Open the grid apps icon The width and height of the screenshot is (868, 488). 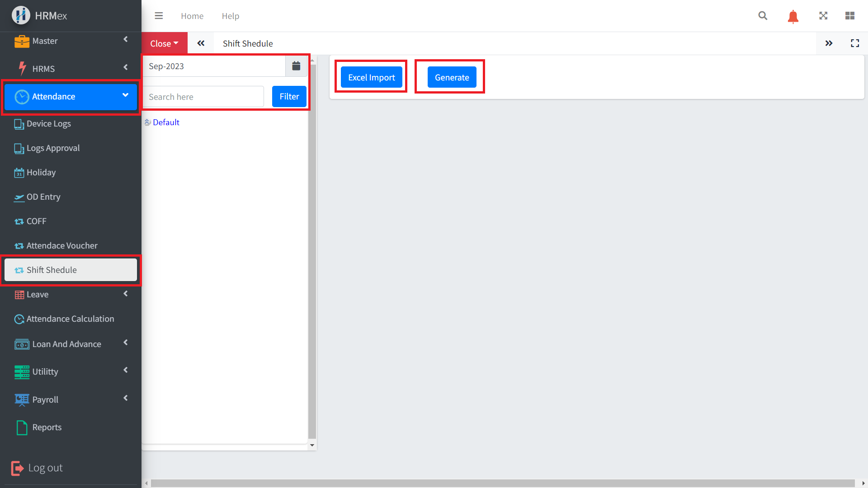point(850,16)
